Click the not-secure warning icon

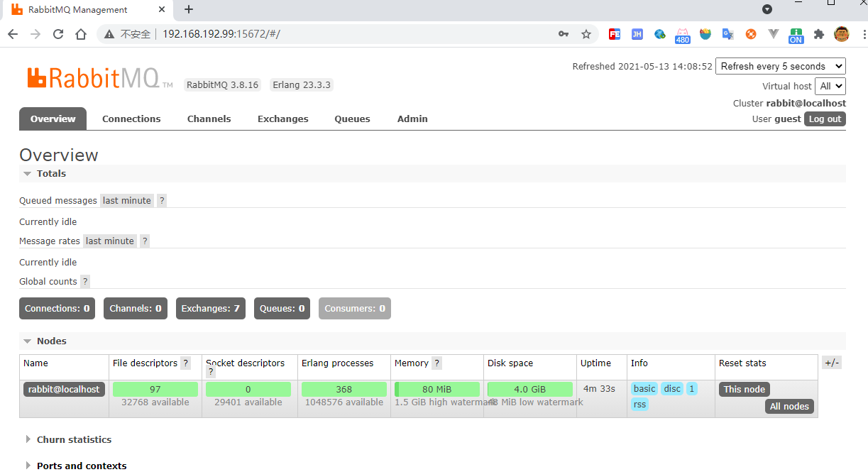[109, 34]
